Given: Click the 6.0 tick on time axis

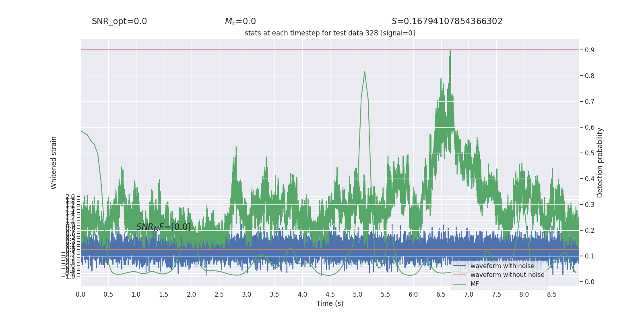Looking at the screenshot, I should (x=413, y=294).
